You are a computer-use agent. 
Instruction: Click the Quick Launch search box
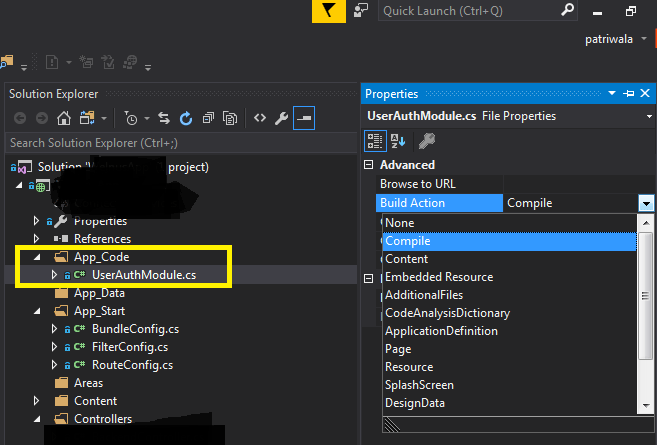478,11
